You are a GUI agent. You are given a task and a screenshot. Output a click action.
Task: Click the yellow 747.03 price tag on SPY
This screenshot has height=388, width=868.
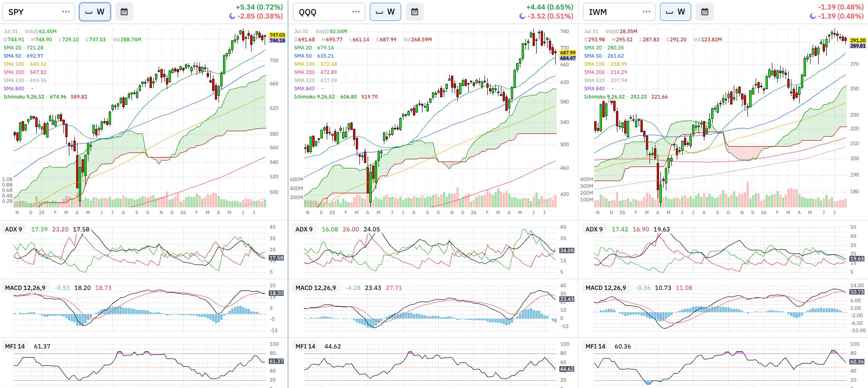click(x=277, y=35)
